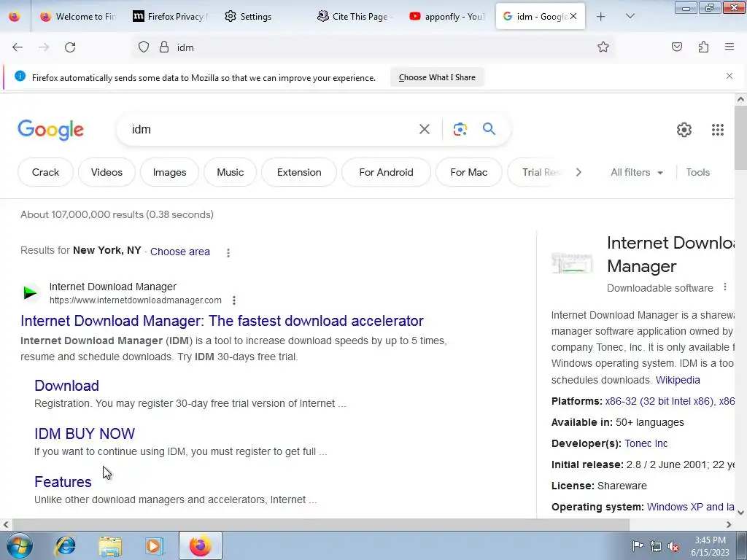747x560 pixels.
Task: Open the Save to Pocket icon
Action: 677,47
